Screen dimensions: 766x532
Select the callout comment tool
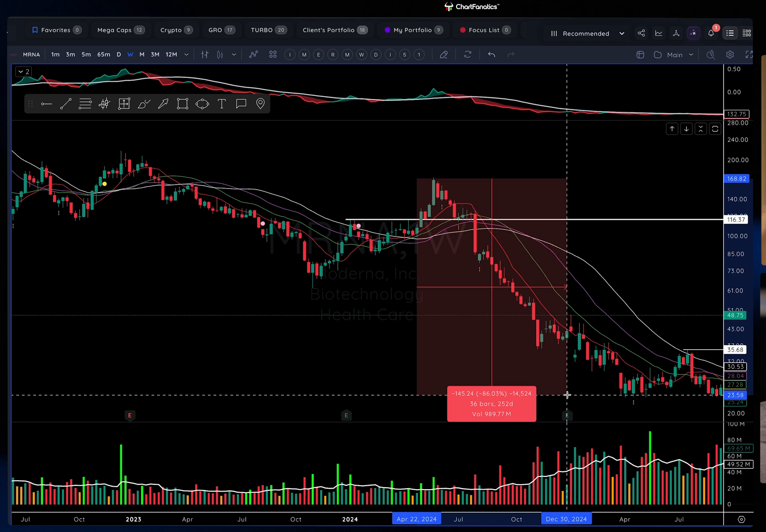point(241,104)
